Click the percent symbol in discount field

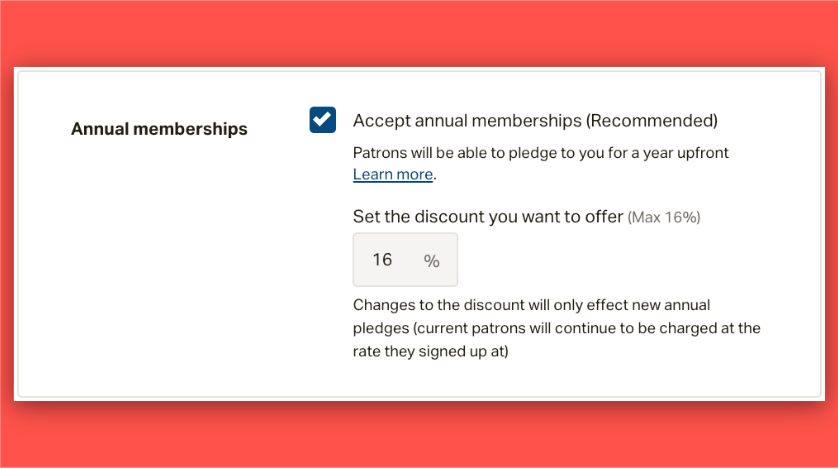point(431,261)
